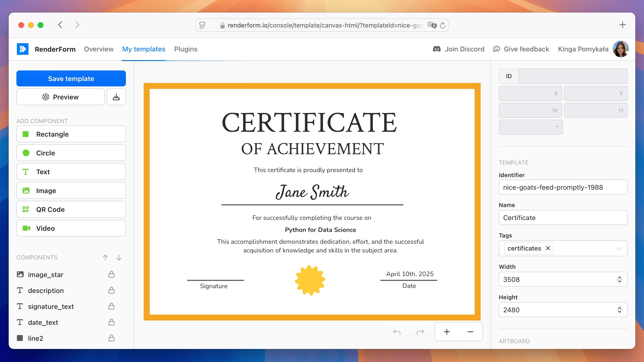This screenshot has height=362, width=644.
Task: Select CERTIFICATE heading on canvas
Action: [309, 122]
